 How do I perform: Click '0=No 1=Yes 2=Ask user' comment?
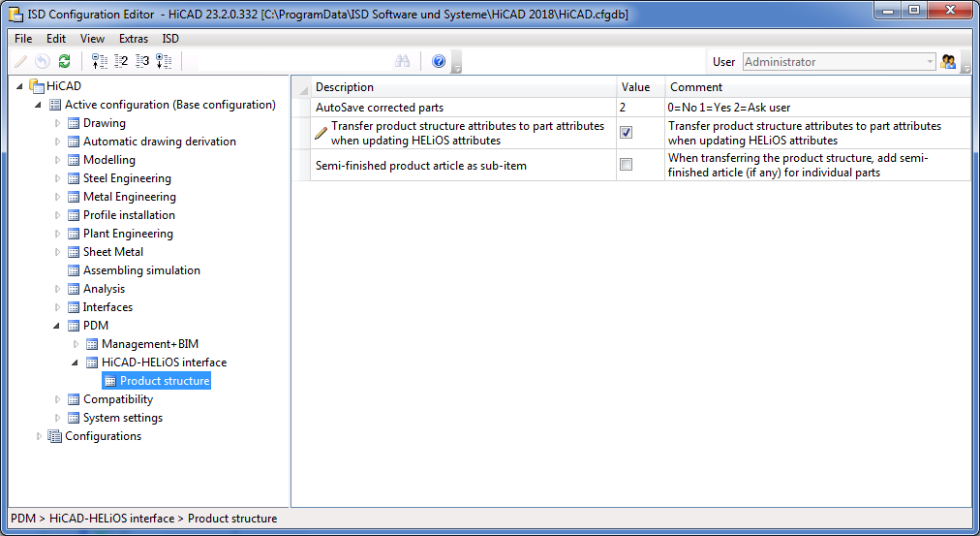tap(729, 108)
